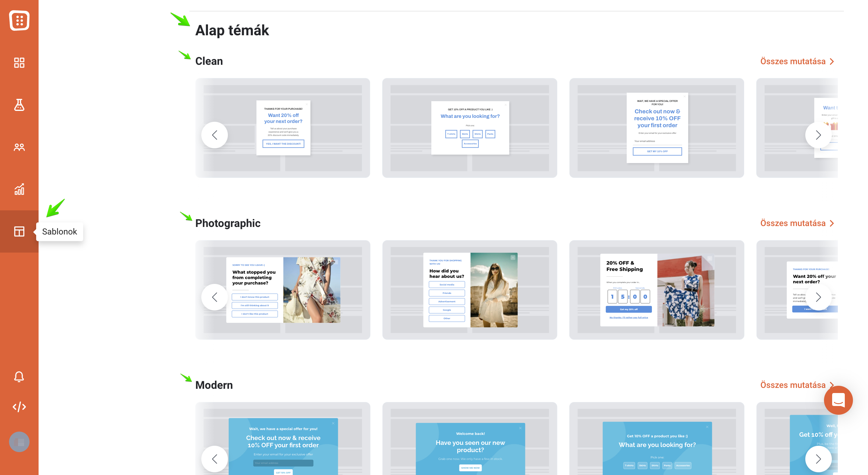Click the 'Clean' section title
This screenshot has height=475, width=868.
pos(209,61)
